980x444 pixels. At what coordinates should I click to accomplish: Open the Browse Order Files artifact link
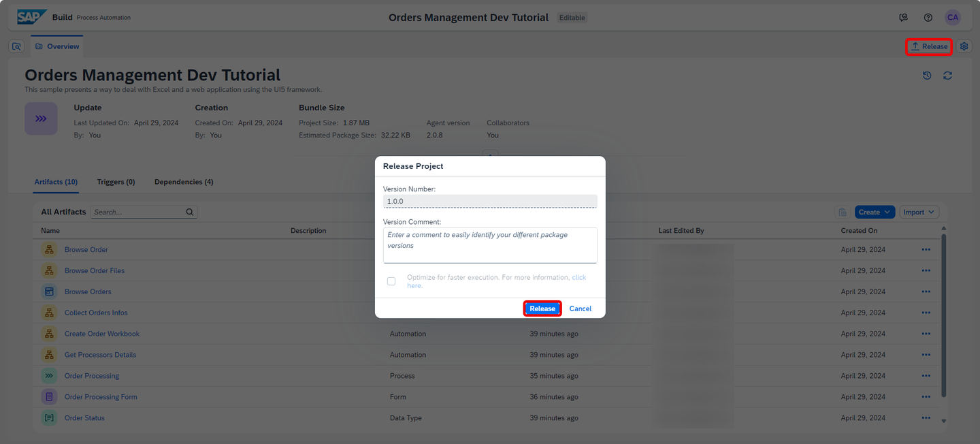(95, 271)
